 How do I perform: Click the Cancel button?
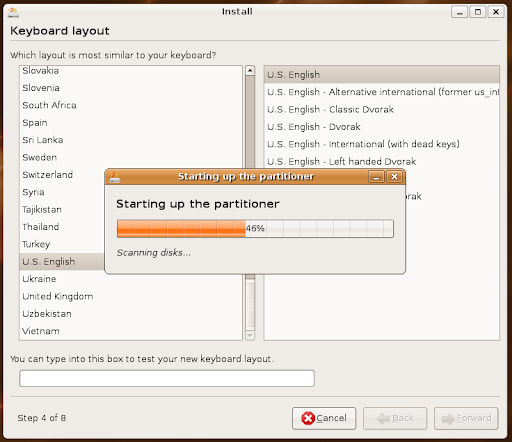pos(324,418)
